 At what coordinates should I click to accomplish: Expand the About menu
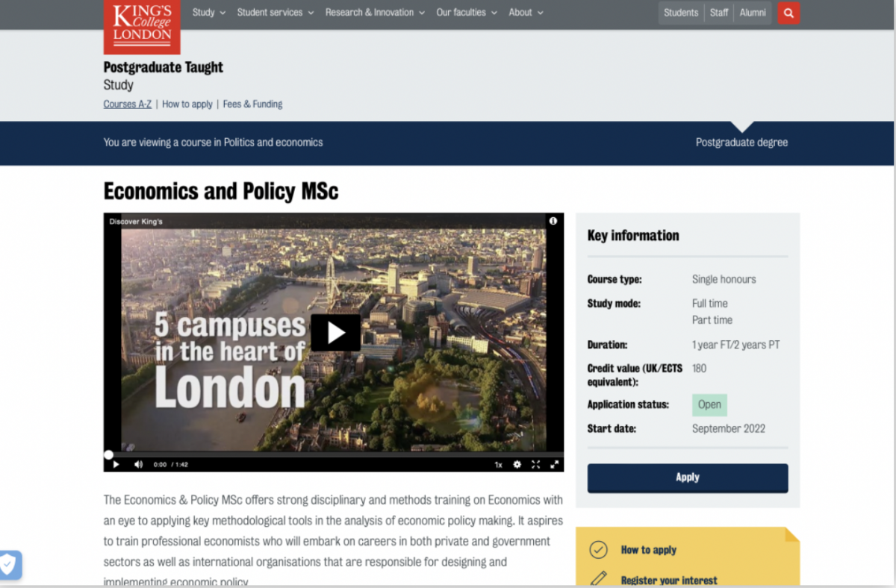tap(526, 13)
